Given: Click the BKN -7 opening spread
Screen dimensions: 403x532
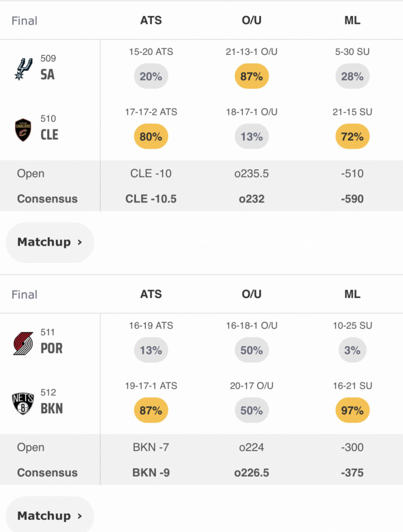Looking at the screenshot, I should 151,447.
